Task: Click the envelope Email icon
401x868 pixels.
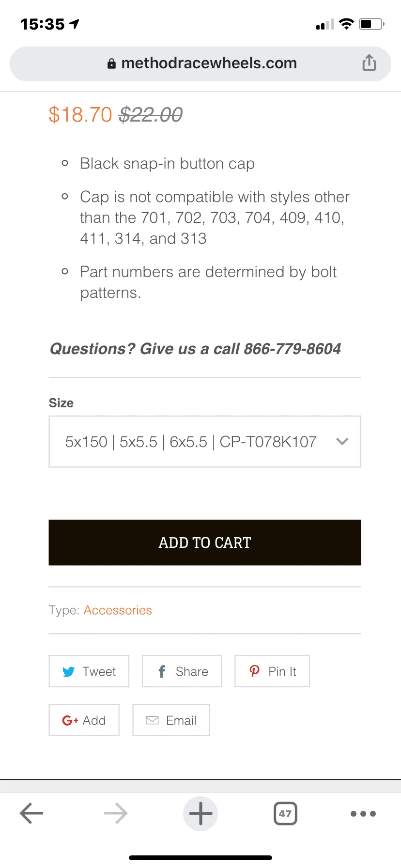Action: (152, 721)
